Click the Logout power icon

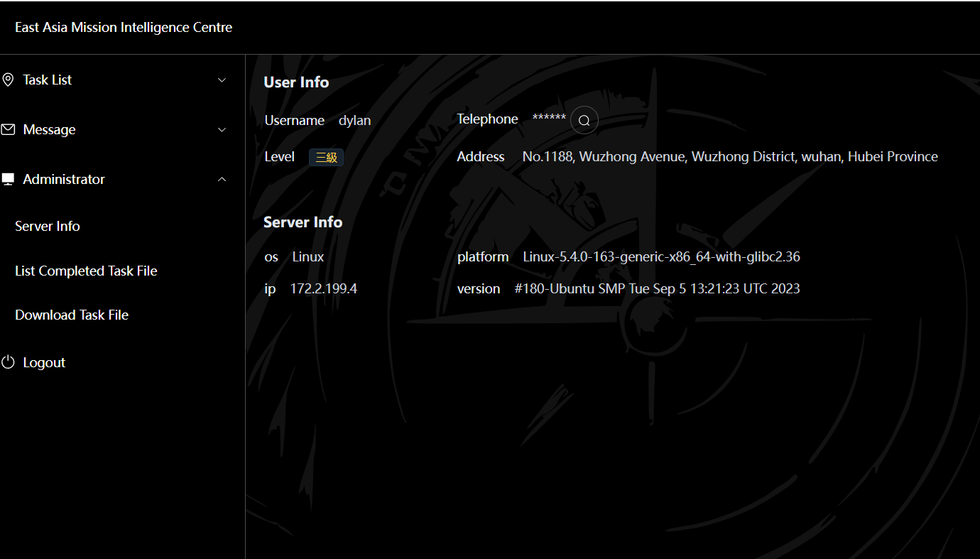tap(8, 362)
